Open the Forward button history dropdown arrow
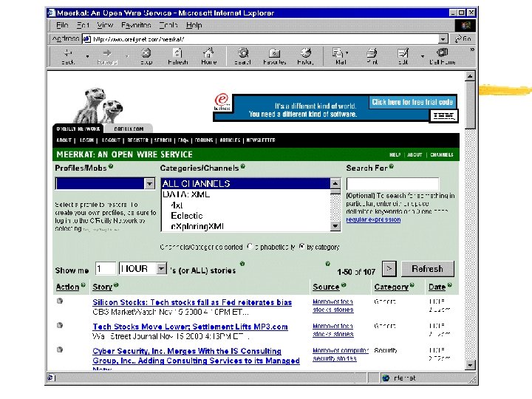The width and height of the screenshot is (532, 399). [127, 56]
